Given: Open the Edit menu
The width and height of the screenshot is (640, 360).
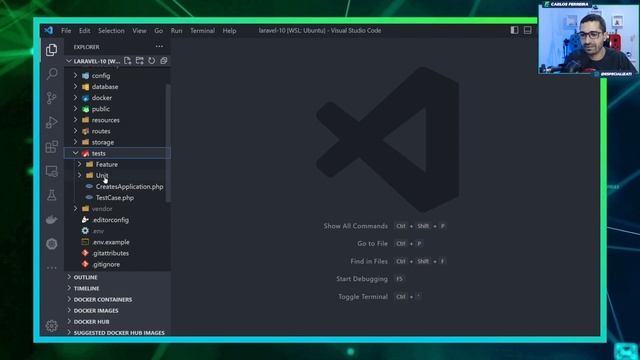Looking at the screenshot, I should [84, 31].
